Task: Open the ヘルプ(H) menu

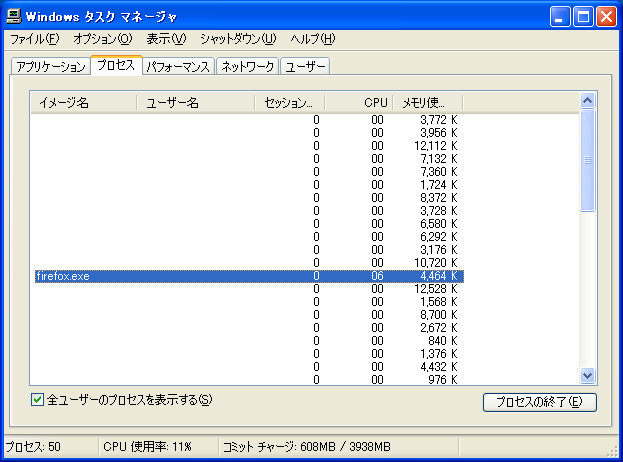Action: [313, 39]
